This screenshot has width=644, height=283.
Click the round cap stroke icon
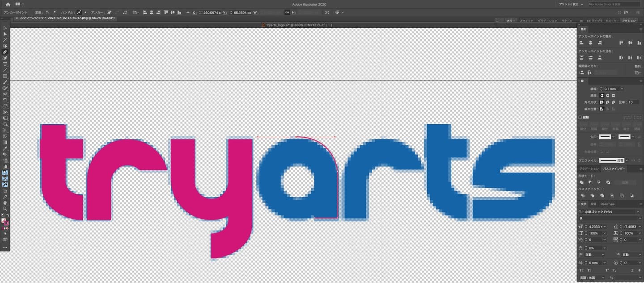point(608,96)
